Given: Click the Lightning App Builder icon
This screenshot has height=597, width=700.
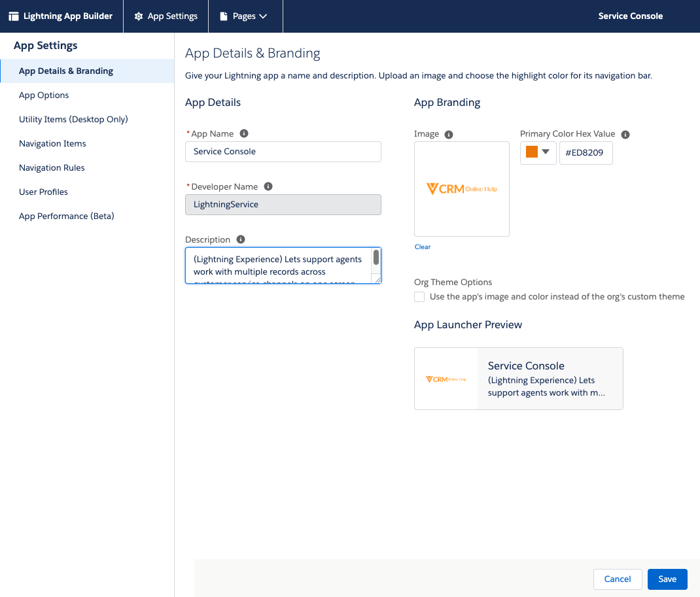Looking at the screenshot, I should (x=13, y=16).
